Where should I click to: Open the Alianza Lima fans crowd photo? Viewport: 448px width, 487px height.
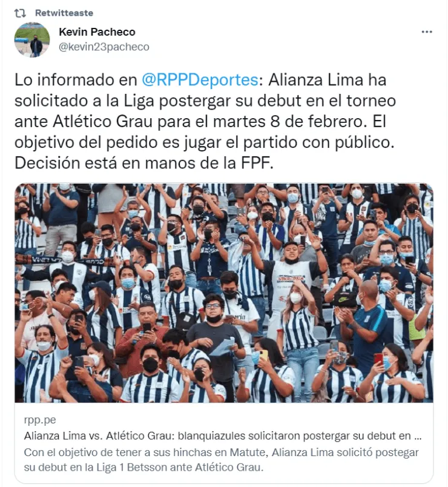coord(224,293)
